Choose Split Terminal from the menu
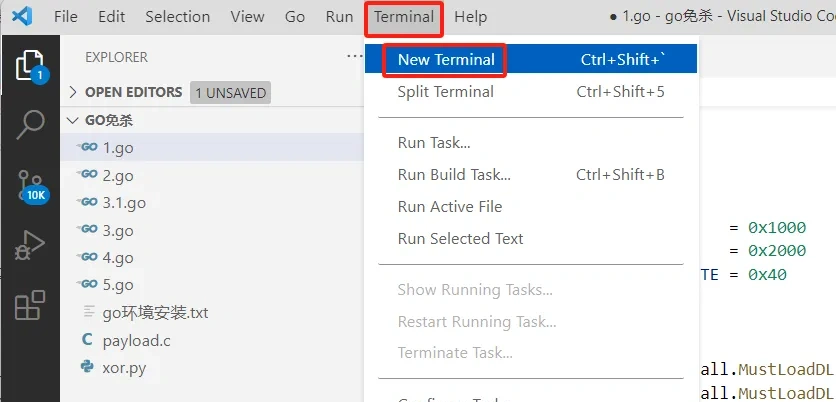836x402 pixels. pyautogui.click(x=531, y=92)
